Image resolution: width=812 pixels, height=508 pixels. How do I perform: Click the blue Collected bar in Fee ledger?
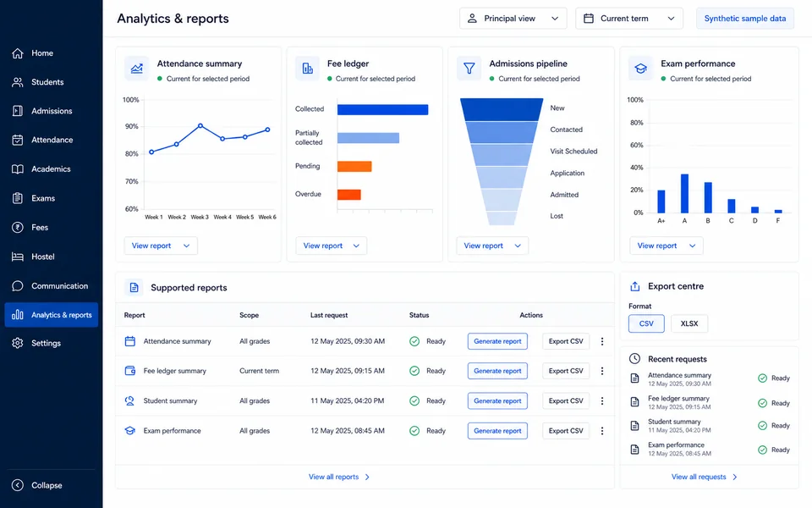382,109
